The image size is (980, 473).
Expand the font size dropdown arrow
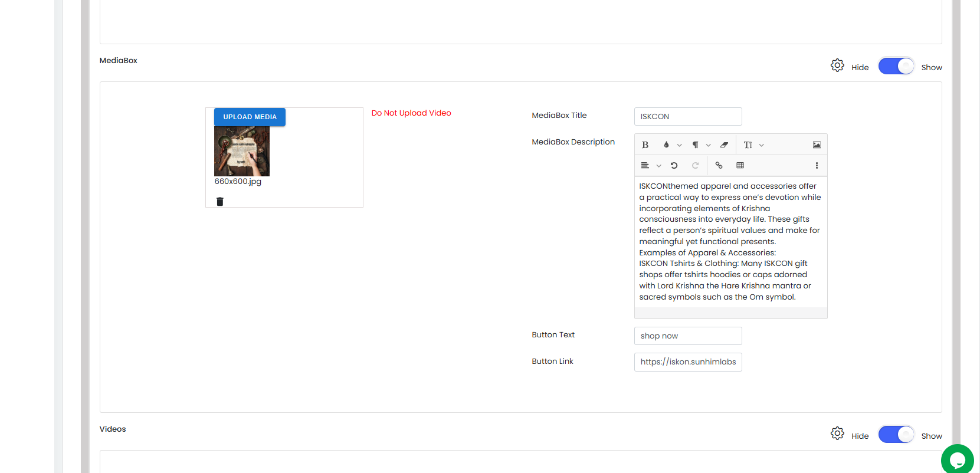tap(761, 145)
